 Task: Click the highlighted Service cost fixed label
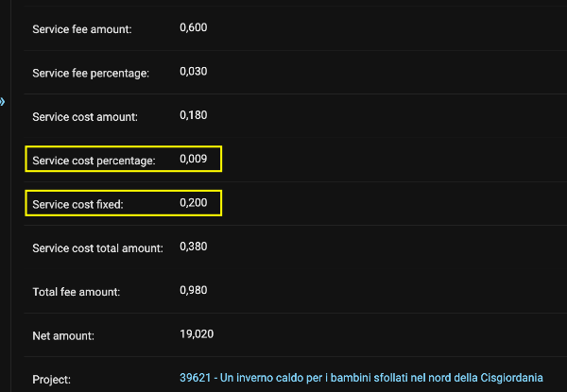coord(77,204)
